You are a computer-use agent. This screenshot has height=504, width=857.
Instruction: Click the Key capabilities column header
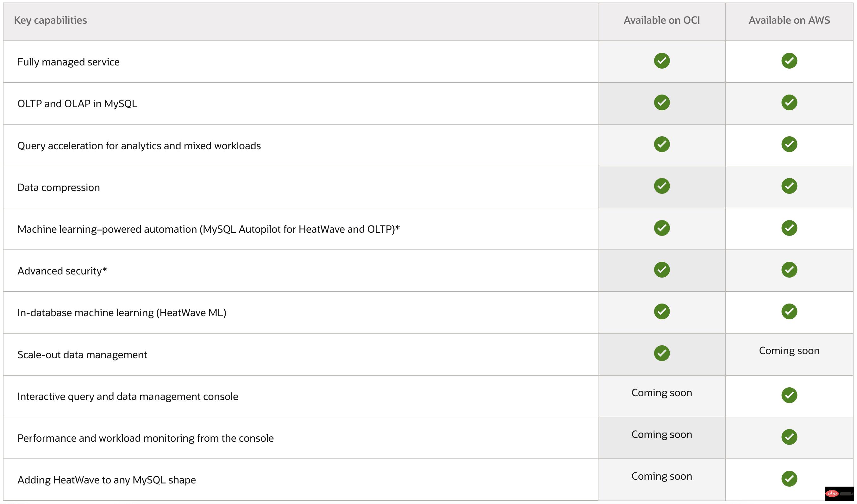50,20
